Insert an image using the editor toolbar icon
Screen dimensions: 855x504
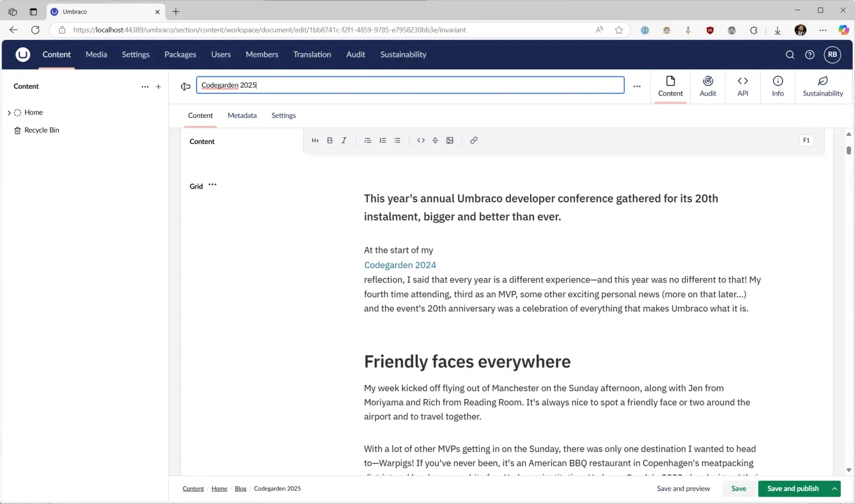point(450,140)
